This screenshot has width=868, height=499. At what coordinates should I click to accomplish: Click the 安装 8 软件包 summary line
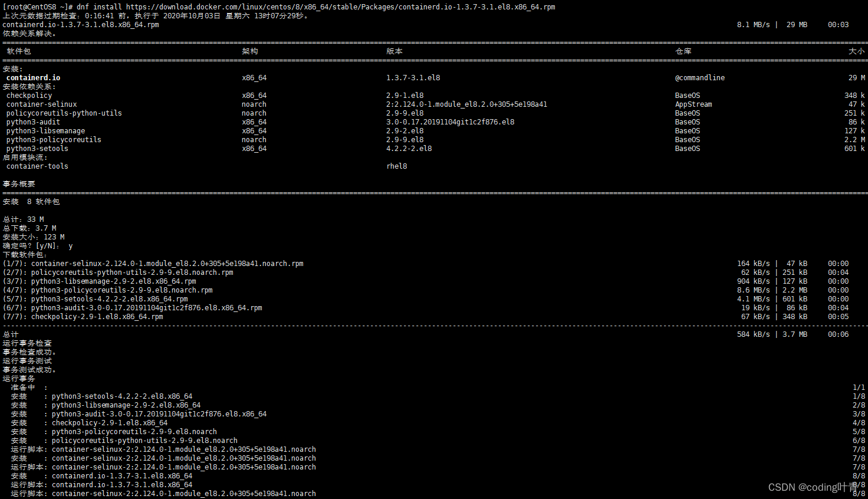tap(31, 202)
